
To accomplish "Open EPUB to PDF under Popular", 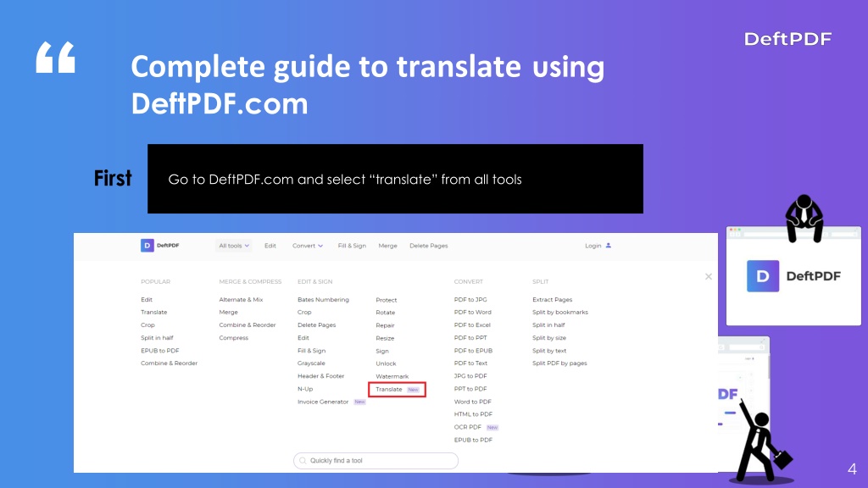I will [160, 350].
